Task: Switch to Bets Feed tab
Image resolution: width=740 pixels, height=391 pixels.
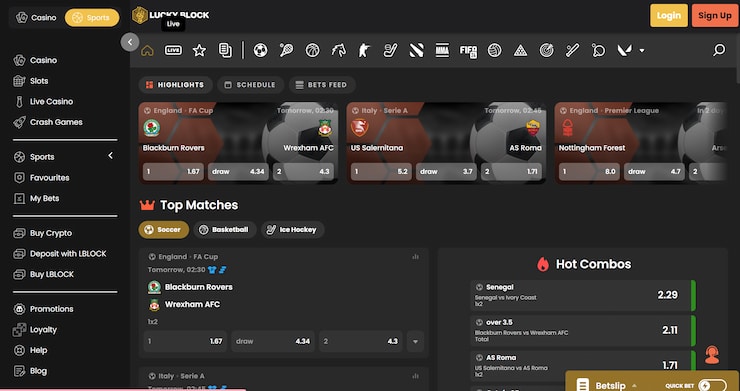Action: [322, 85]
